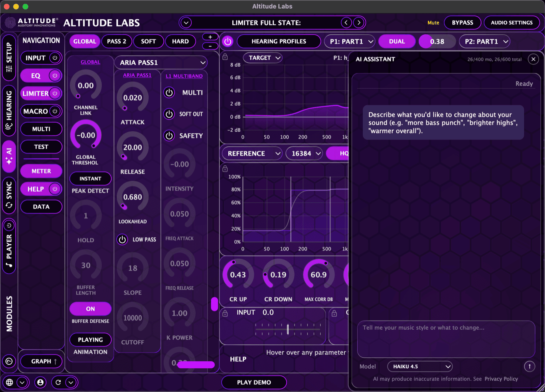
Task: Toggle the LOW PASS switch
Action: tap(122, 239)
